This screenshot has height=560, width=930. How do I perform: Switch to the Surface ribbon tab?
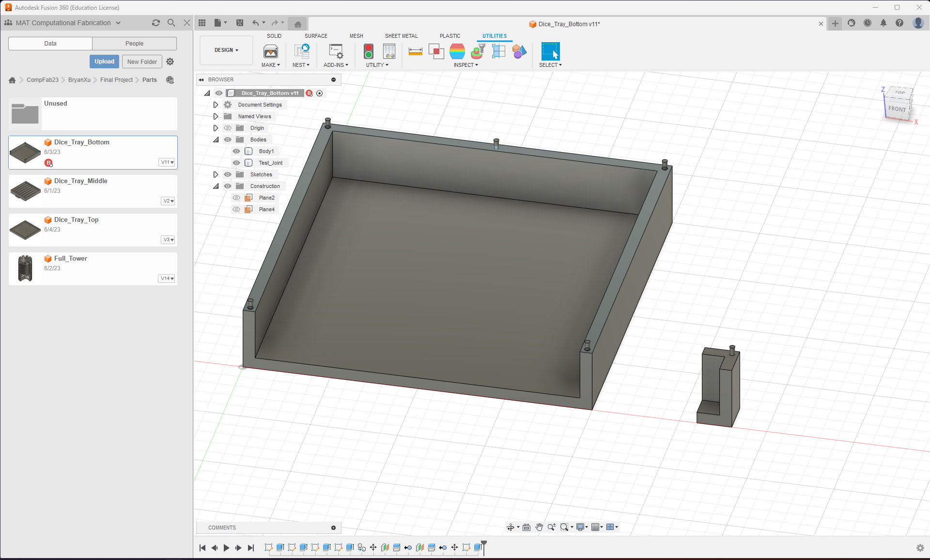click(x=316, y=35)
